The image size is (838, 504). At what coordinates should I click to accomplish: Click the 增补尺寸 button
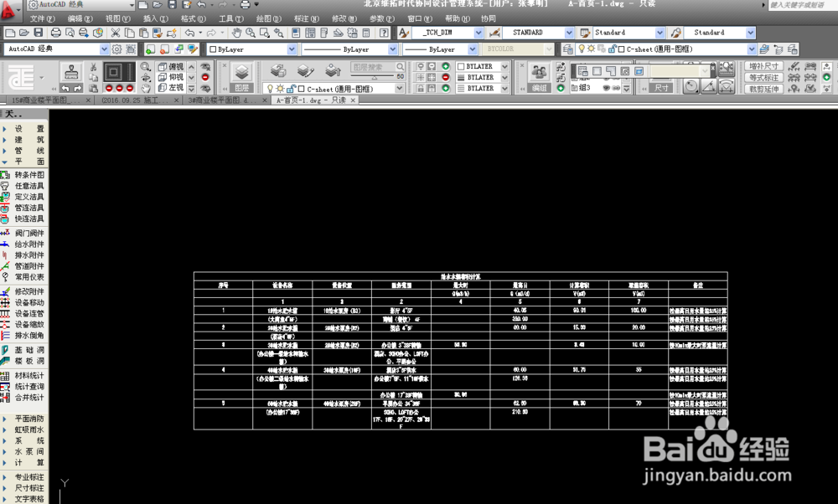pyautogui.click(x=763, y=66)
